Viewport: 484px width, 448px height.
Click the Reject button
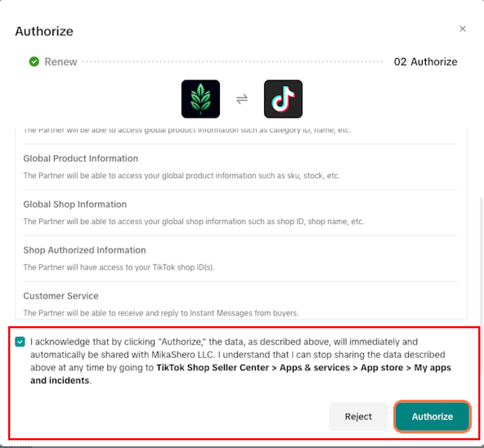click(x=358, y=417)
